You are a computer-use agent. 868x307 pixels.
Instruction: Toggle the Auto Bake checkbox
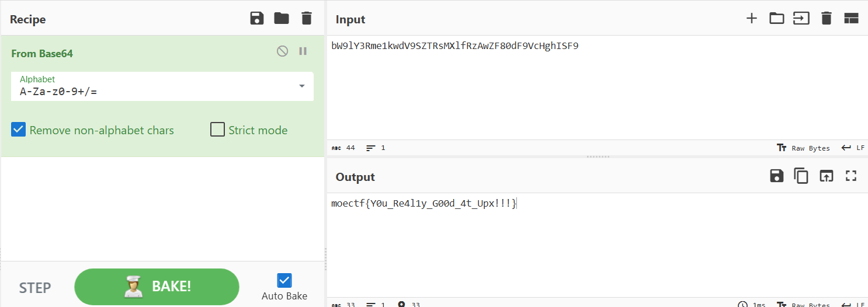[284, 280]
